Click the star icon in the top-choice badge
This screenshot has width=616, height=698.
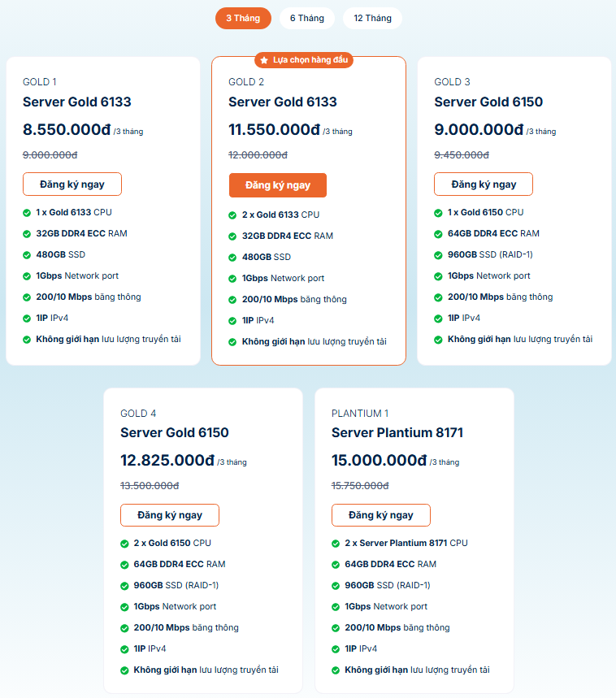pyautogui.click(x=264, y=60)
